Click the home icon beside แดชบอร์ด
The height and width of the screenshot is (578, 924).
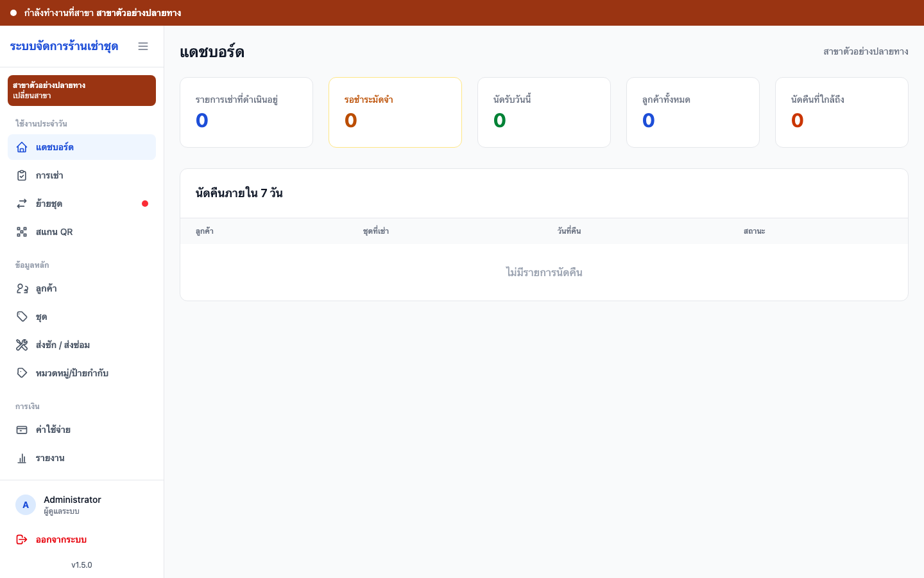(22, 147)
